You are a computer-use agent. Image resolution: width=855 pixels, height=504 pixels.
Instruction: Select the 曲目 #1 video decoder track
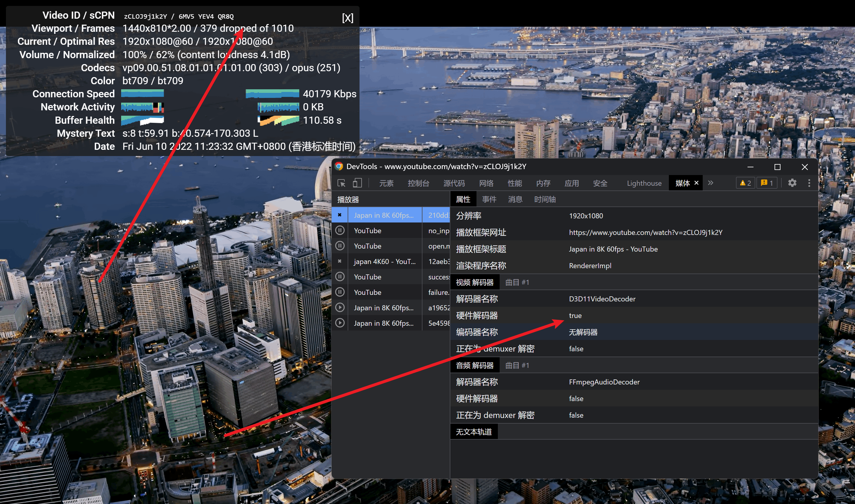(x=517, y=282)
